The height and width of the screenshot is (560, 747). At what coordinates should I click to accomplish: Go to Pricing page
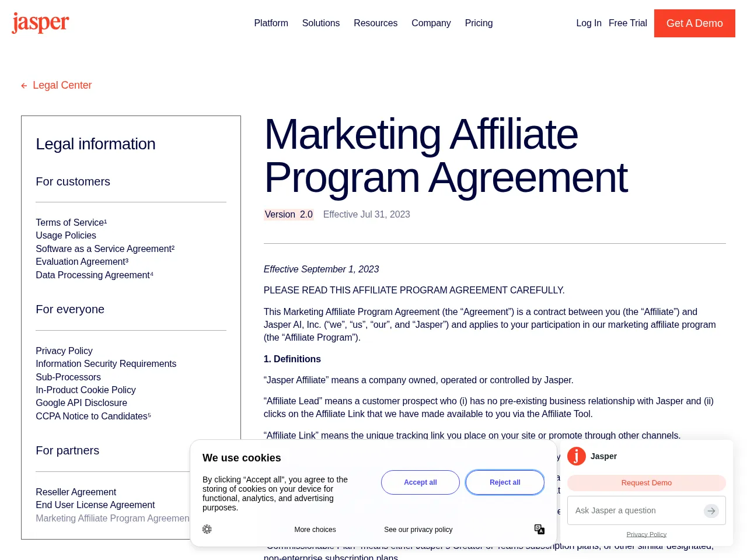click(479, 23)
